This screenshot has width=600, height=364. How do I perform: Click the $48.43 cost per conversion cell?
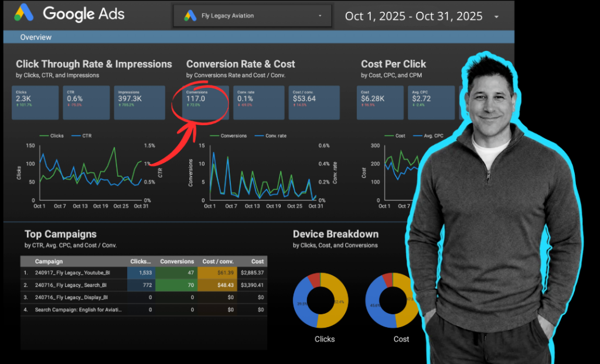pyautogui.click(x=217, y=285)
